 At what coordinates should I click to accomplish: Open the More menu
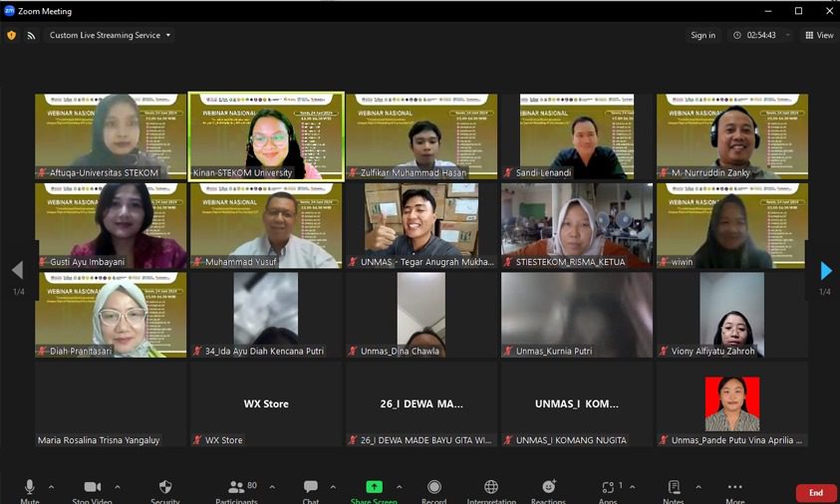tap(735, 487)
